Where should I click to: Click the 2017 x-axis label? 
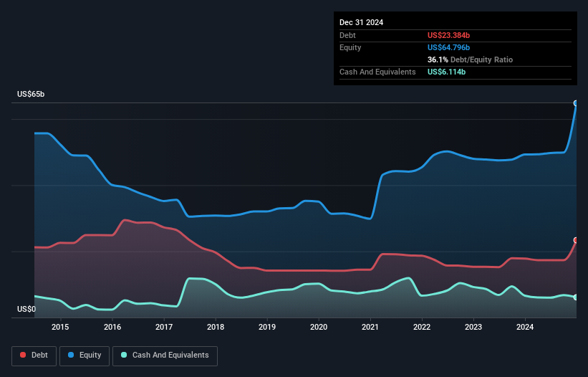point(164,327)
